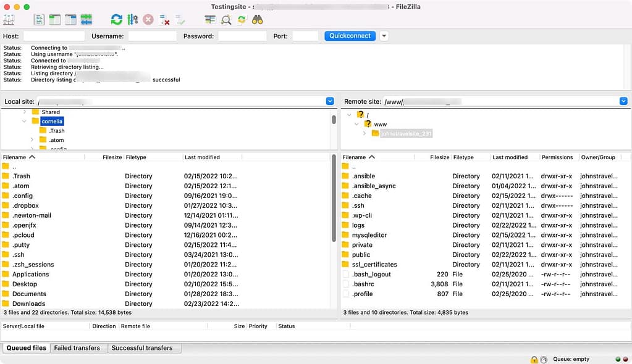Sort remote files by Permissions column
The width and height of the screenshot is (632, 364).
557,157
